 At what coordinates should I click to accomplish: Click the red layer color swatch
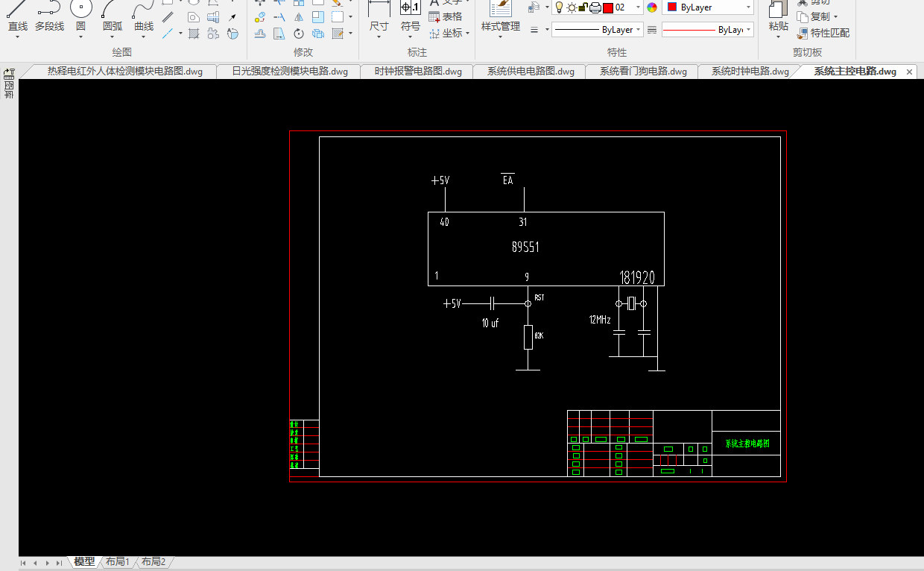607,7
